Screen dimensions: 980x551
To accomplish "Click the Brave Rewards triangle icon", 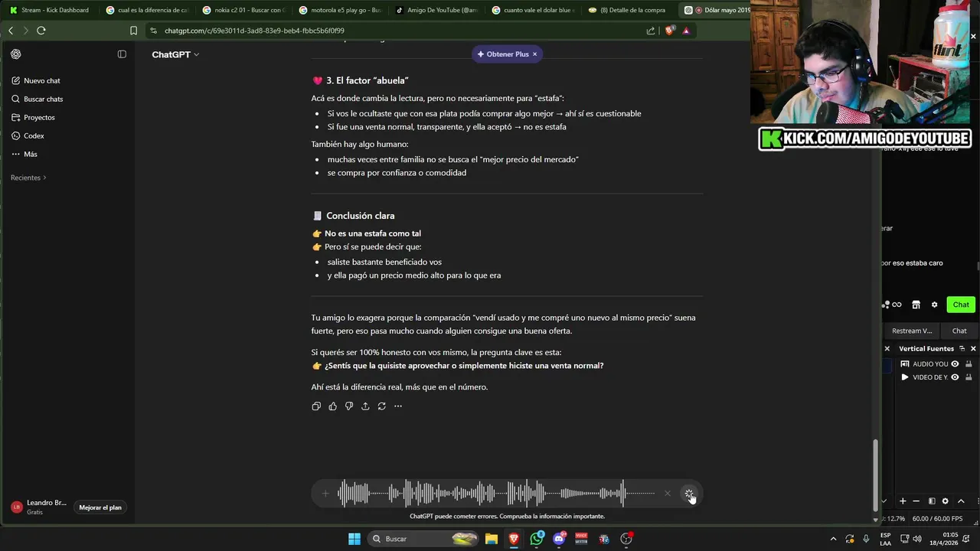I will point(686,31).
